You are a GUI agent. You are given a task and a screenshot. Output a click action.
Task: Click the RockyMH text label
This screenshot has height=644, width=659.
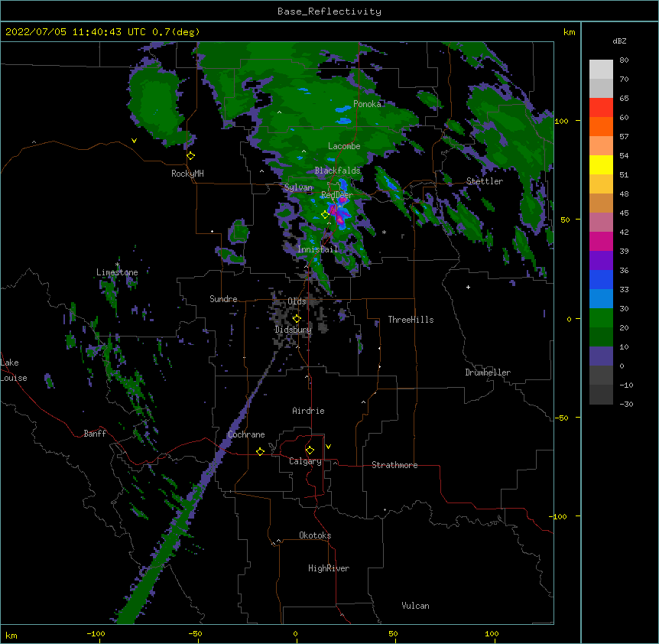click(x=187, y=174)
